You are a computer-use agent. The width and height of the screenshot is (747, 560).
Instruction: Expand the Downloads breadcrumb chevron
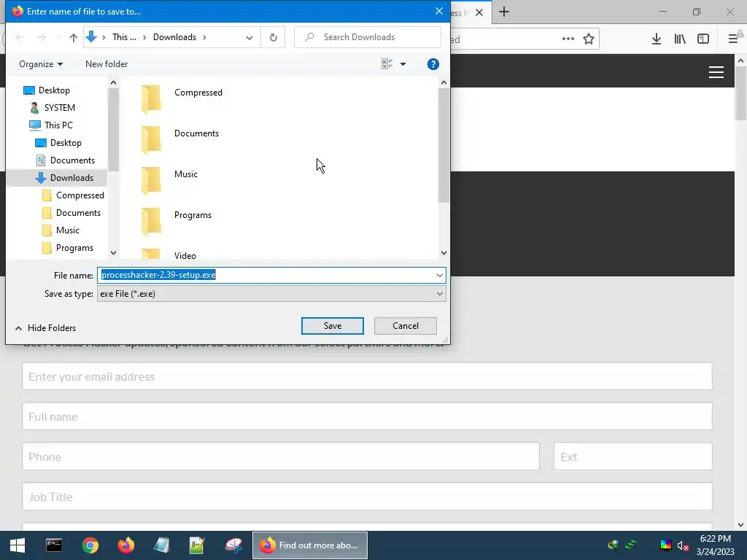[204, 37]
